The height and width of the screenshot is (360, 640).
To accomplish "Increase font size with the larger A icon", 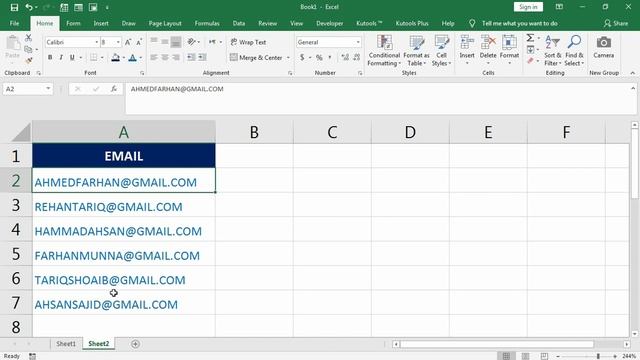I will 128,42.
